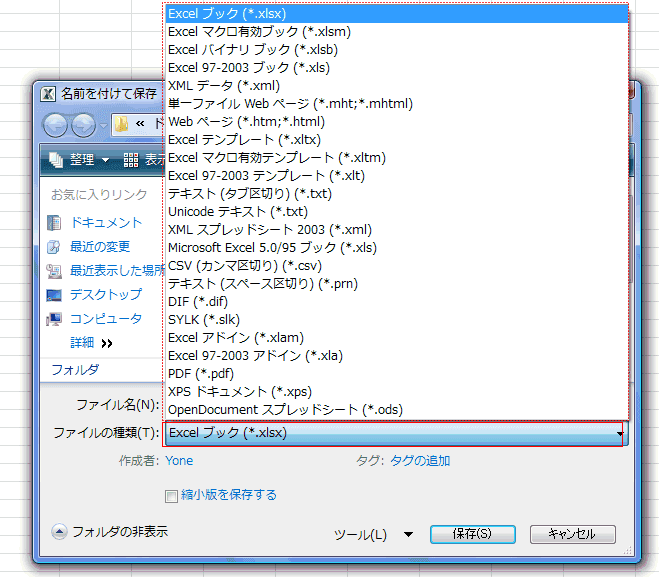659x577 pixels.
Task: Pick Microsoft Excel 5.0/95 ブック (*.xls)
Action: (395, 248)
